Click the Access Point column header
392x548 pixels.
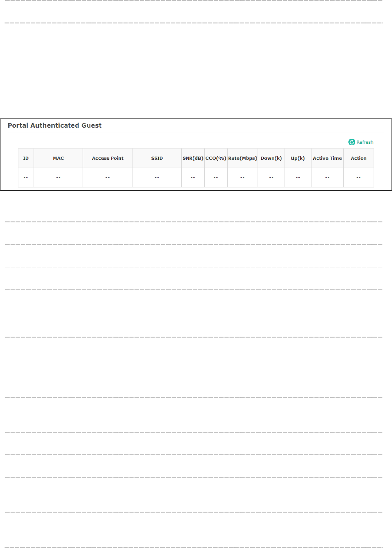[107, 158]
